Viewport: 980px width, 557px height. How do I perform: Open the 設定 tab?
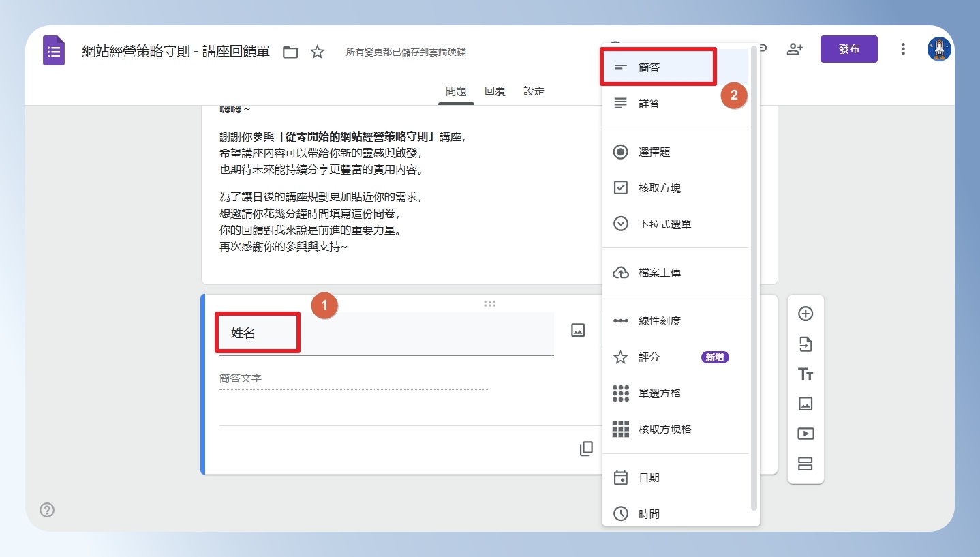[x=534, y=91]
